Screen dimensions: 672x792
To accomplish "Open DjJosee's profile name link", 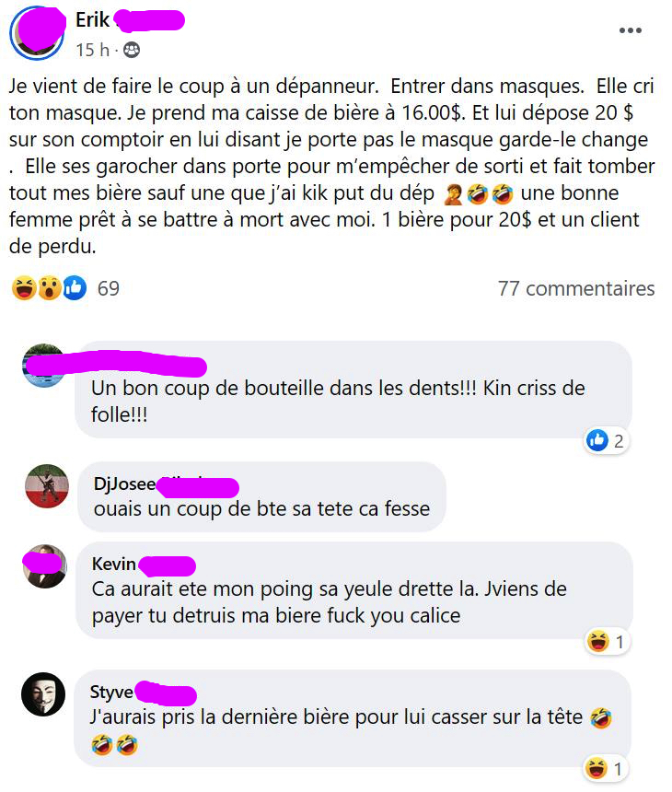I will point(166,483).
